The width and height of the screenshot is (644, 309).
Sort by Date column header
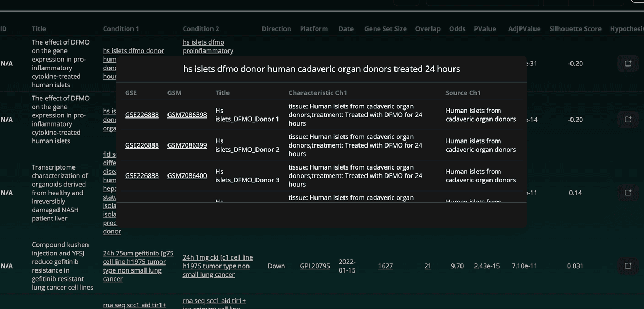(346, 29)
